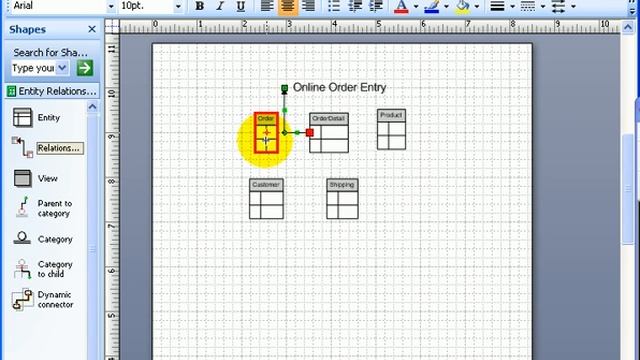The height and width of the screenshot is (360, 640).
Task: Decrease paragraph indent
Action: pyautogui.click(x=356, y=6)
